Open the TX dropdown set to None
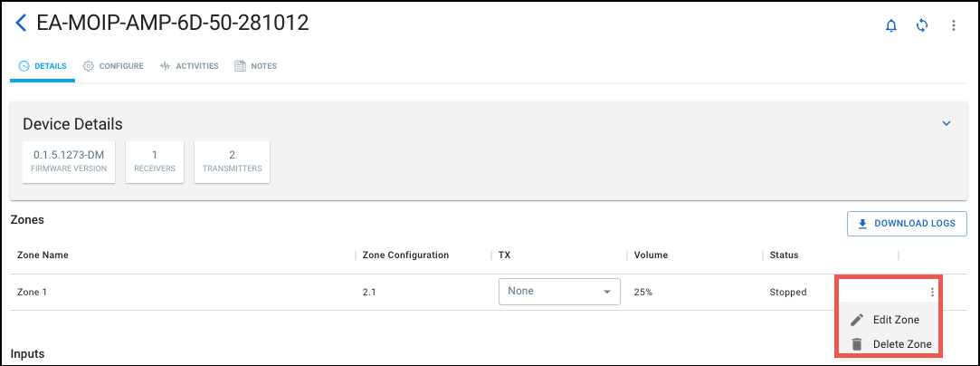Image resolution: width=980 pixels, height=366 pixels. (x=558, y=292)
